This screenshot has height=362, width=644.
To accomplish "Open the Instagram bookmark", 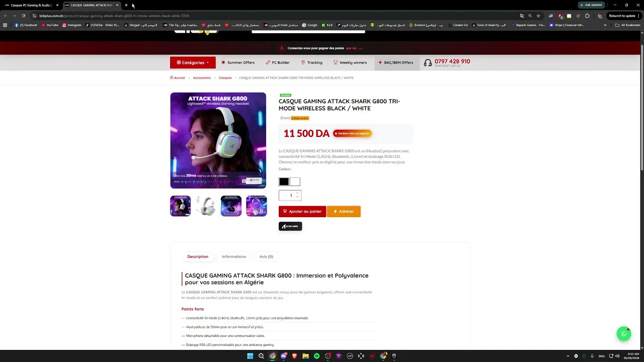I will [x=71, y=25].
